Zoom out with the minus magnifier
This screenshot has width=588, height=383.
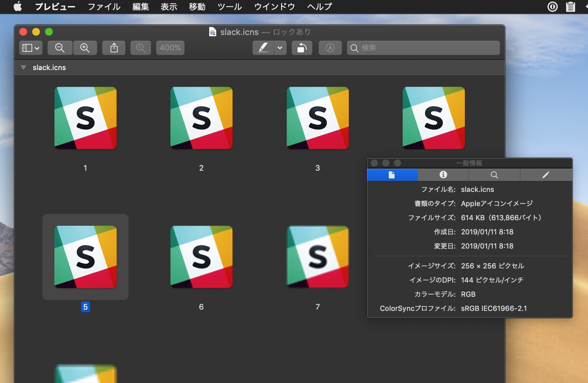coord(60,48)
